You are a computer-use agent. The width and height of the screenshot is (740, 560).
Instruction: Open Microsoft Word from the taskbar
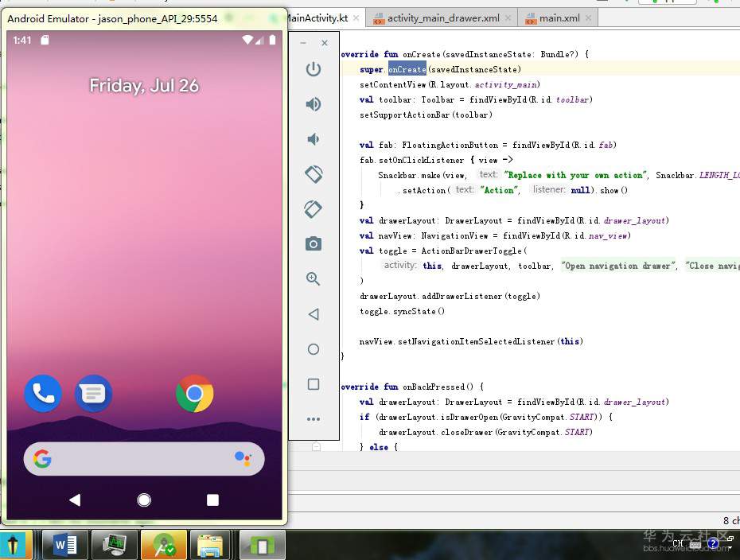[x=64, y=546]
